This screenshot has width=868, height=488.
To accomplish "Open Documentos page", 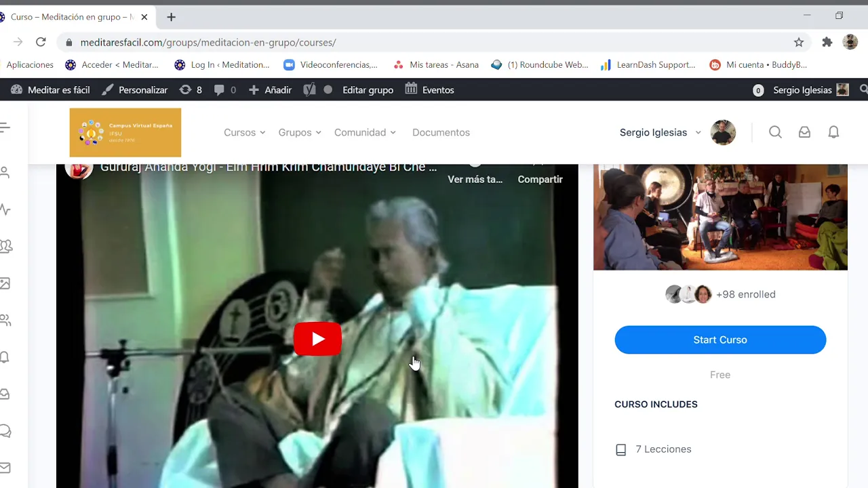I will point(441,132).
